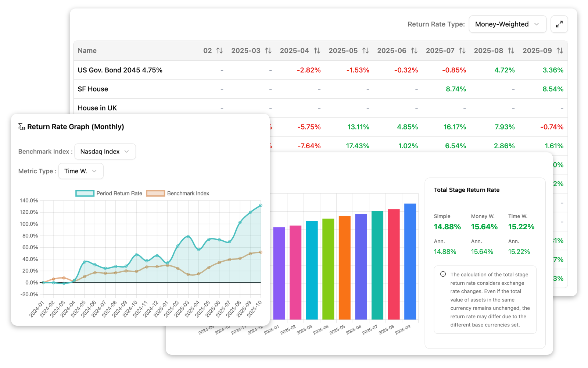Image resolution: width=588 pixels, height=368 pixels.
Task: Click the info icon in calculation note
Action: click(443, 274)
